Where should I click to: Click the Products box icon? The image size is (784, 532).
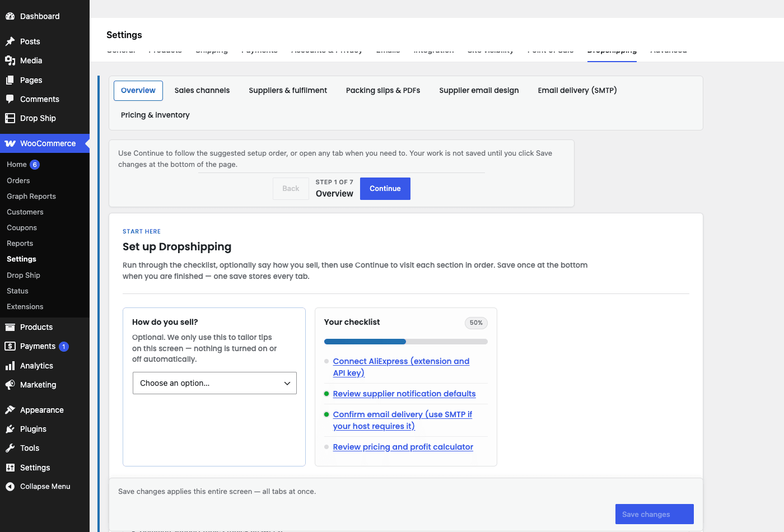[10, 327]
